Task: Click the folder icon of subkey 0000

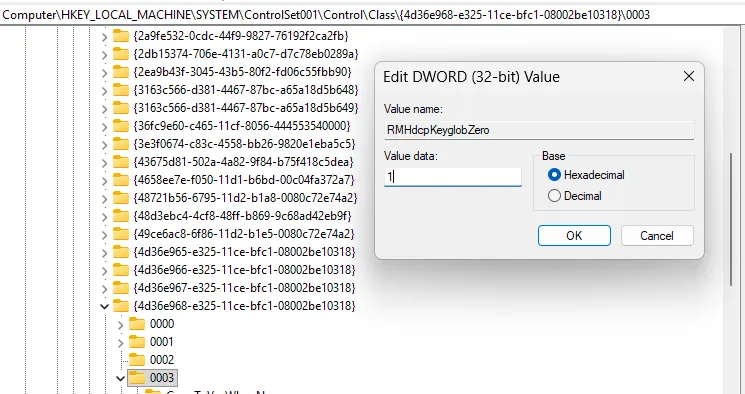Action: (x=137, y=324)
